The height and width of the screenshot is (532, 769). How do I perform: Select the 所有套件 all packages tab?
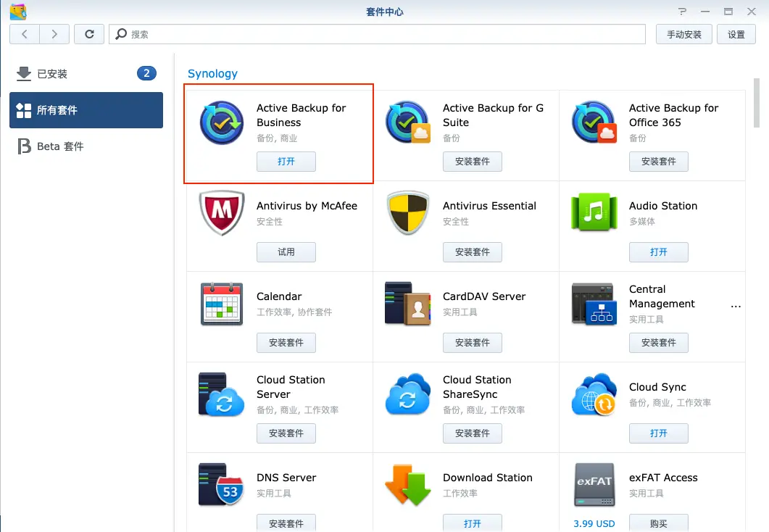click(x=86, y=110)
